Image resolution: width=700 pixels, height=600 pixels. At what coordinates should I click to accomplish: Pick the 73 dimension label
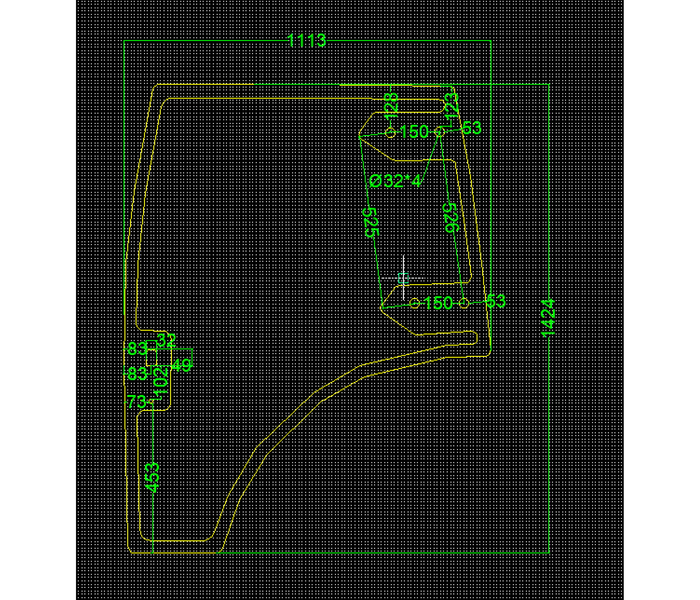pyautogui.click(x=136, y=402)
